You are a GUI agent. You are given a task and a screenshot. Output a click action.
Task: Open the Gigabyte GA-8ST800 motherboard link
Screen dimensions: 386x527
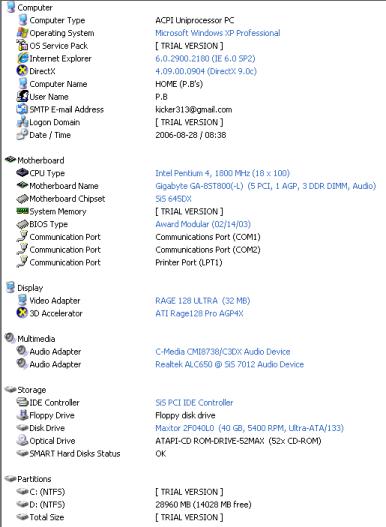point(265,186)
